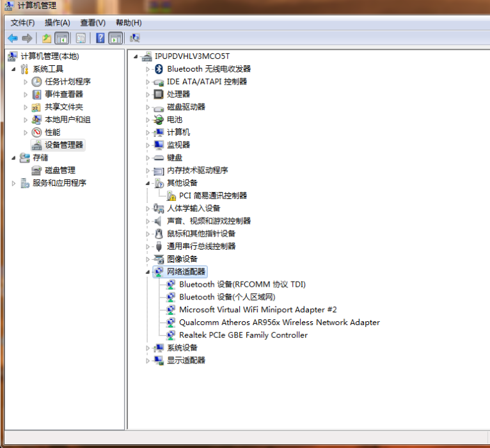The image size is (490, 448).
Task: Click the 显示适配器 display icon
Action: (159, 360)
